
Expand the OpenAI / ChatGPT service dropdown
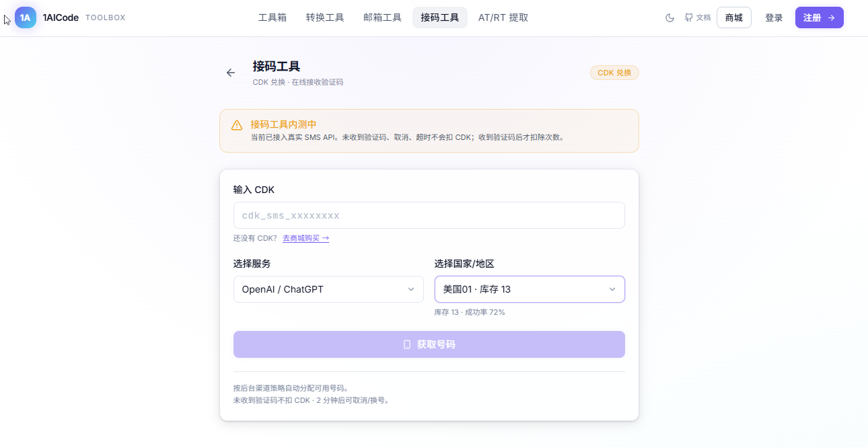(328, 289)
